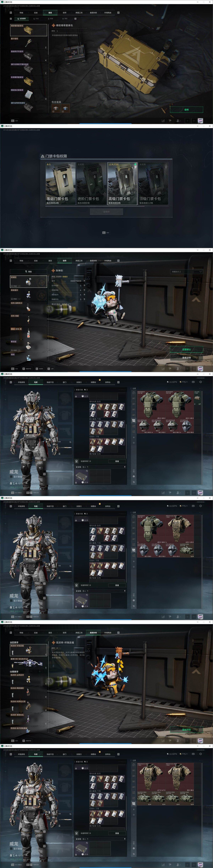Open mail envelope icon in warehouse with two green vests
The height and width of the screenshot is (868, 213).
193,382
